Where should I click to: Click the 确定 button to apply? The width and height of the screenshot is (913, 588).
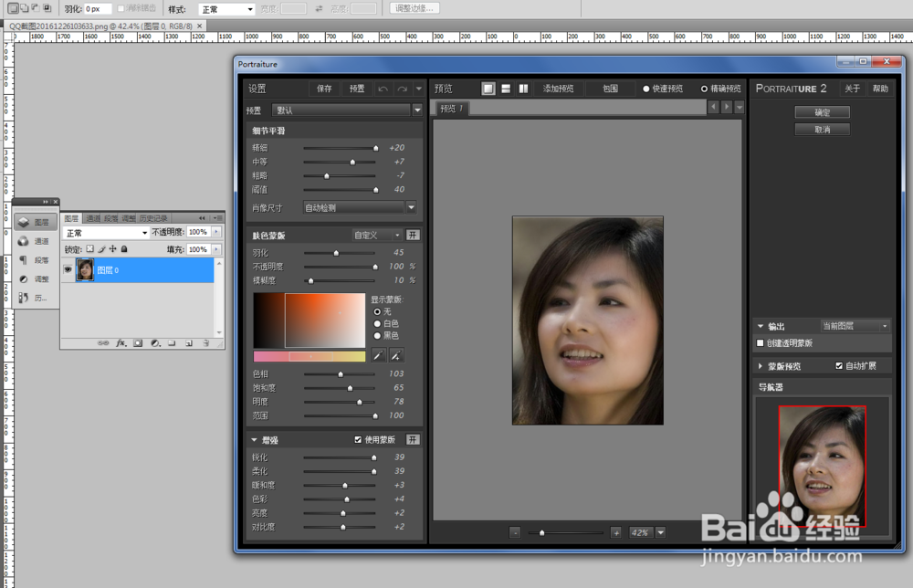pos(823,112)
